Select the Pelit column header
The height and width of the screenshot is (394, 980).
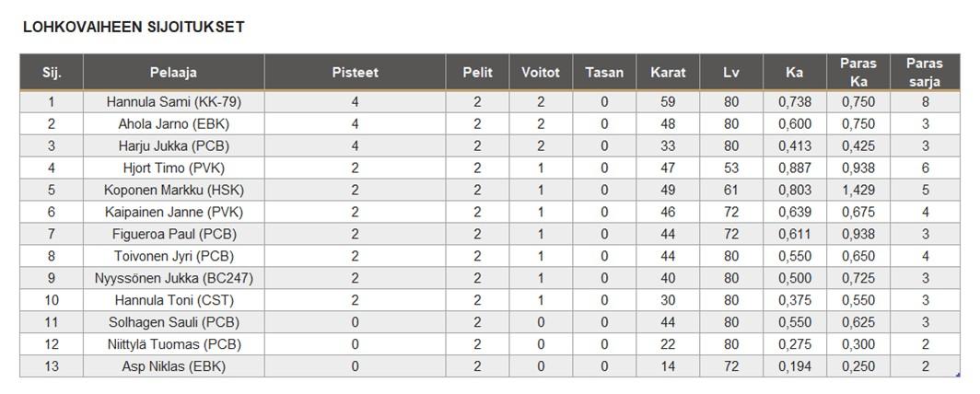(x=477, y=72)
